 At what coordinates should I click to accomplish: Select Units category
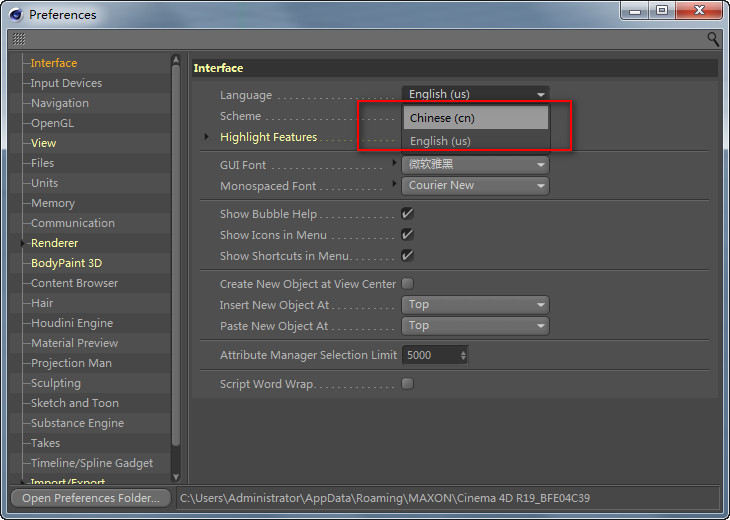tap(44, 183)
